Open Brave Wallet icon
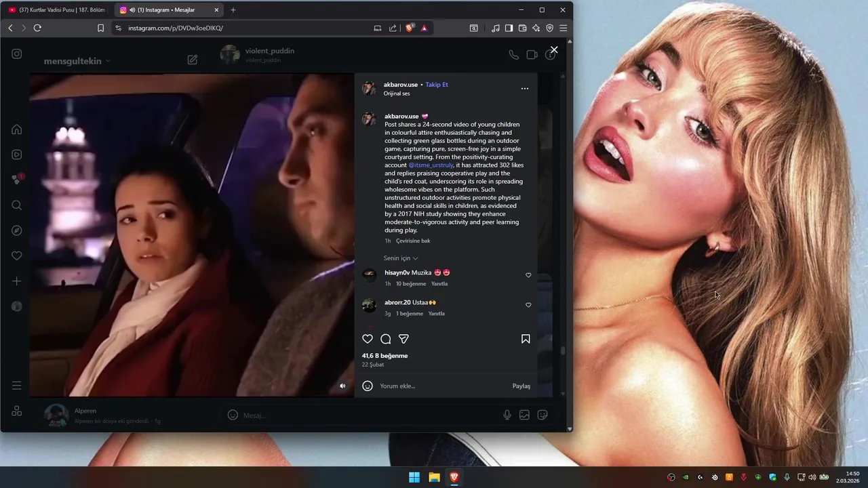 522,28
